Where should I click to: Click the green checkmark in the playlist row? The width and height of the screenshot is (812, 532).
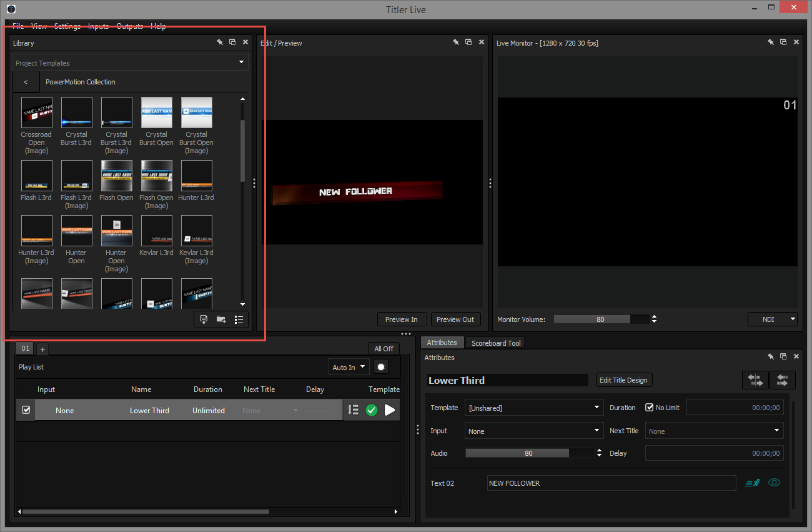pos(372,410)
